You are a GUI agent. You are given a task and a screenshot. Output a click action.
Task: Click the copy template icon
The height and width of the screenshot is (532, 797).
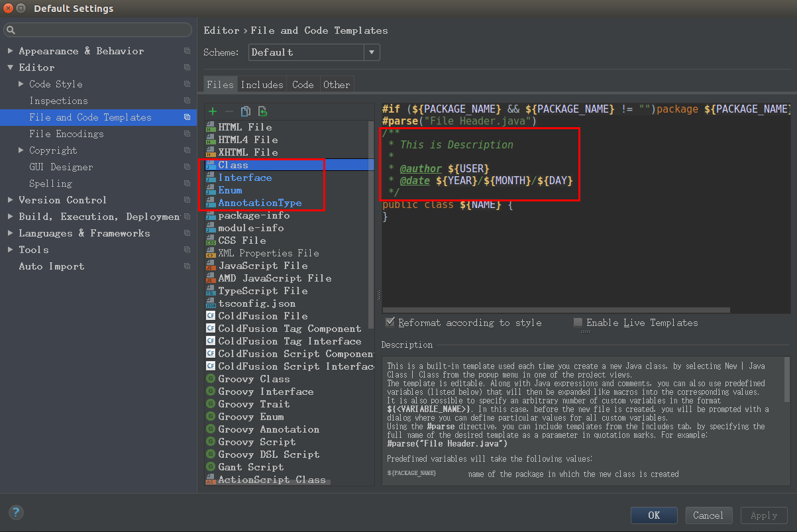tap(246, 111)
